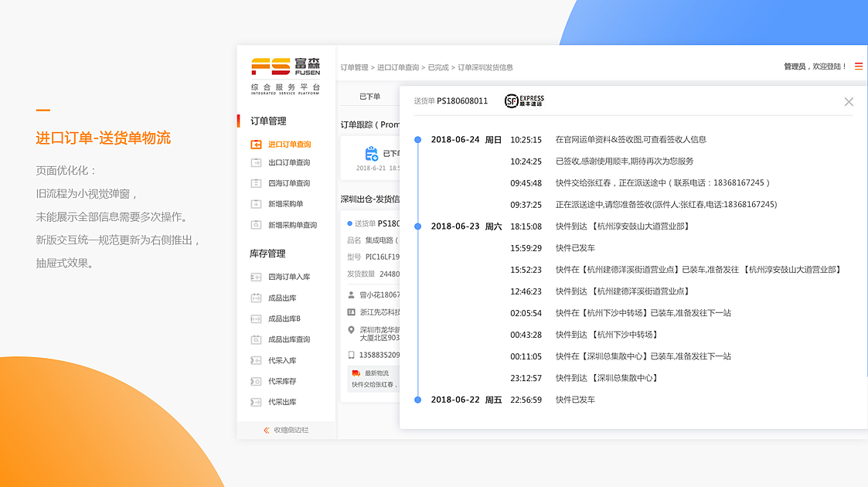Click the 进口订单查询 sidebar icon
868x487 pixels.
(256, 145)
